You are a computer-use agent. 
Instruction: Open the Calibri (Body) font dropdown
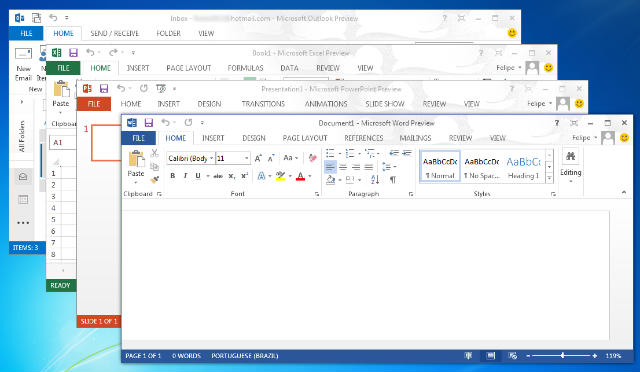pos(191,158)
